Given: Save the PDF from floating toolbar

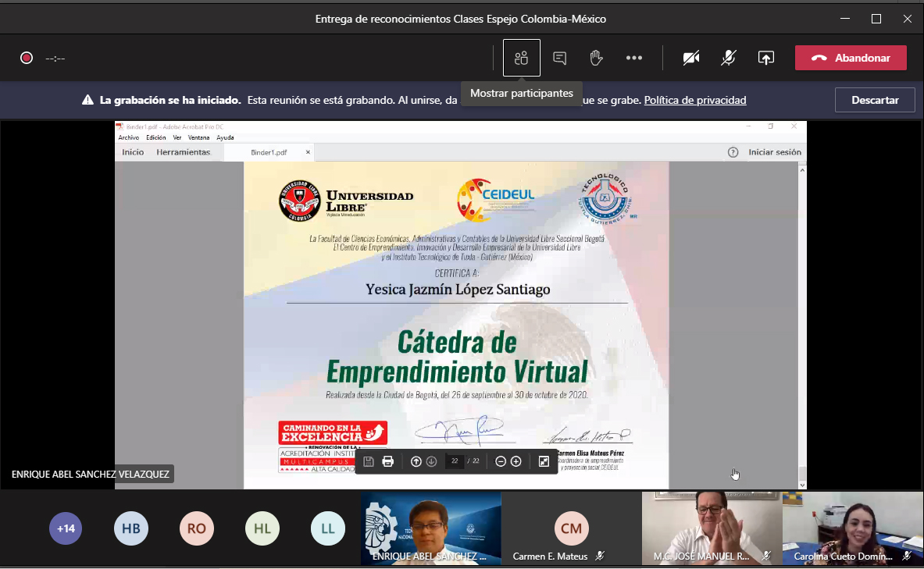Looking at the screenshot, I should point(369,461).
